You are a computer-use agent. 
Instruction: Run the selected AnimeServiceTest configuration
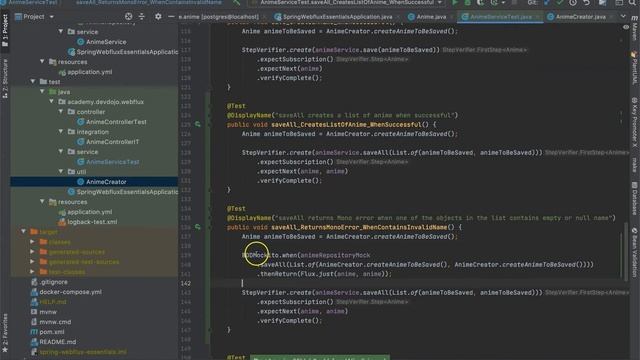point(455,2)
